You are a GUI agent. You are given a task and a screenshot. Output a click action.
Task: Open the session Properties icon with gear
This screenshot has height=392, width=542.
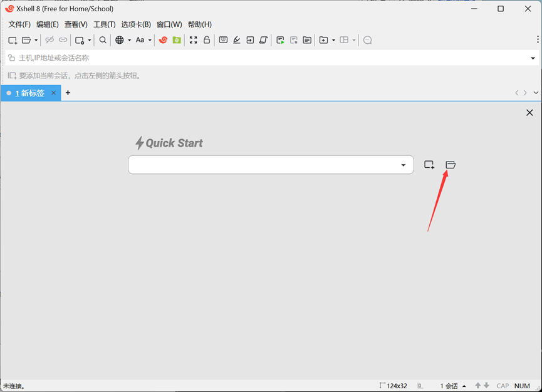pyautogui.click(x=80, y=41)
